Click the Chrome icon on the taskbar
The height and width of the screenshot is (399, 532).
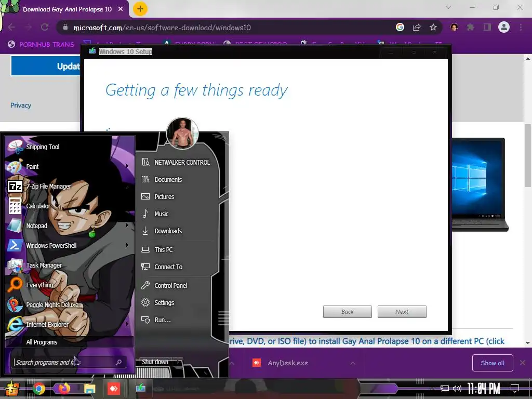click(x=38, y=389)
